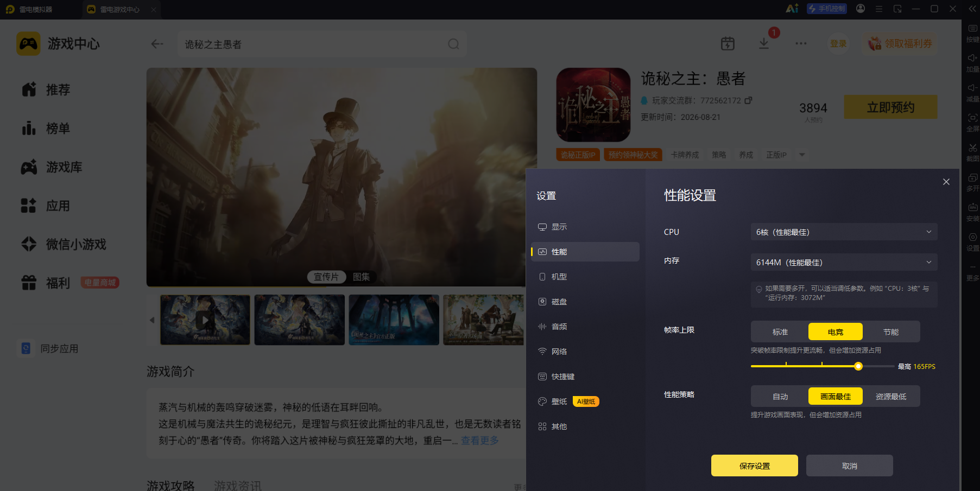The width and height of the screenshot is (980, 491).
Task: Open the 榜单 rankings page
Action: tap(46, 129)
